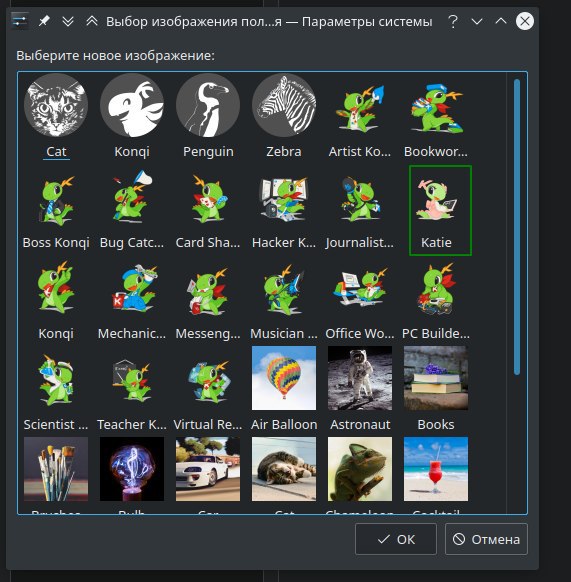Select the Air Balloon photo
This screenshot has height=582, width=571.
coord(284,378)
